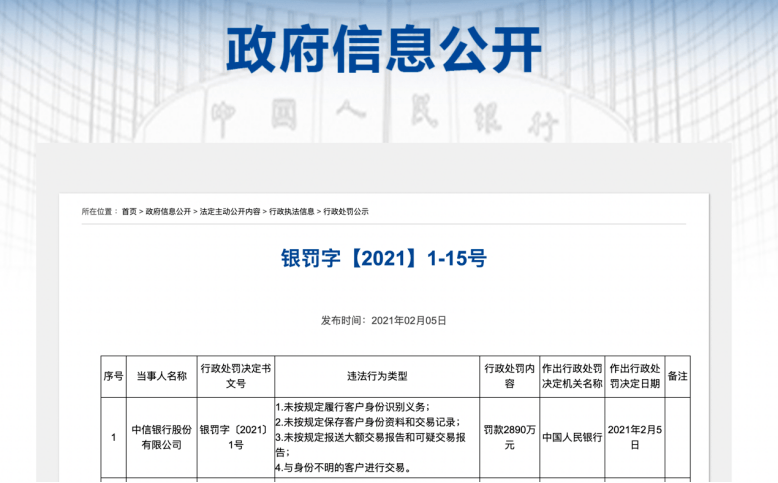Open 行政执法信息 breadcrumb link
This screenshot has height=483, width=778.
(x=292, y=211)
